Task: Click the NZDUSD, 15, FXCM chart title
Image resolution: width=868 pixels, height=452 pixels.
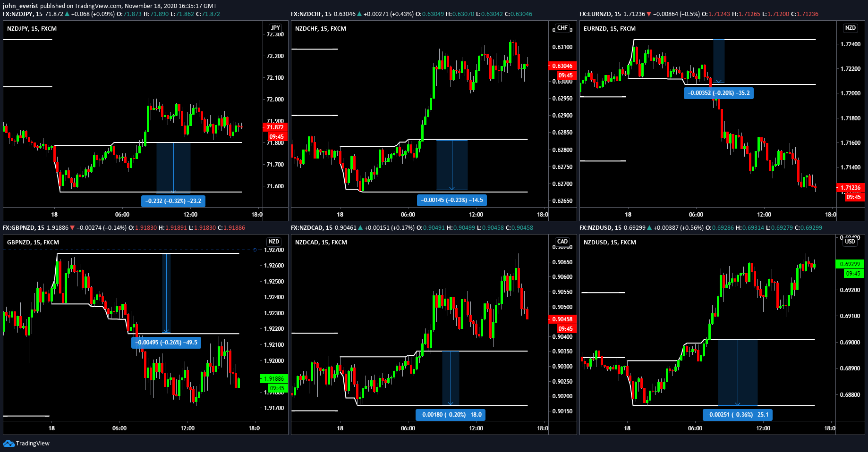Action: coord(610,243)
